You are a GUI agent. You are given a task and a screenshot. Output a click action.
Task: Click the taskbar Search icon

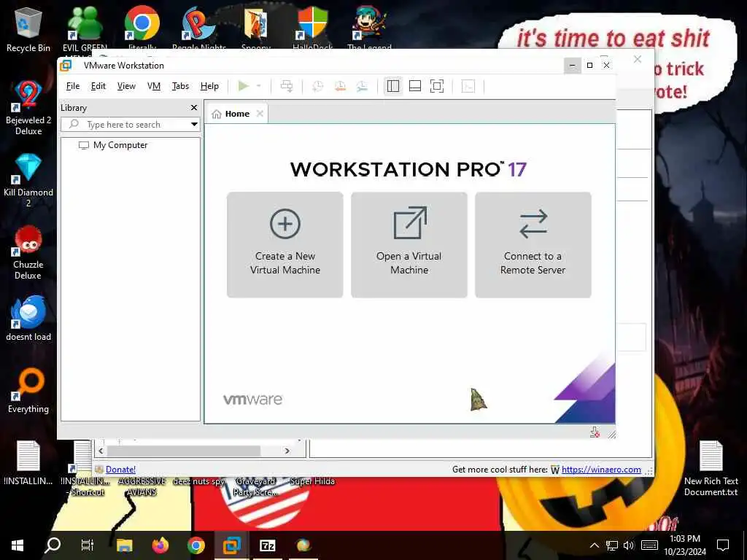[x=53, y=545]
